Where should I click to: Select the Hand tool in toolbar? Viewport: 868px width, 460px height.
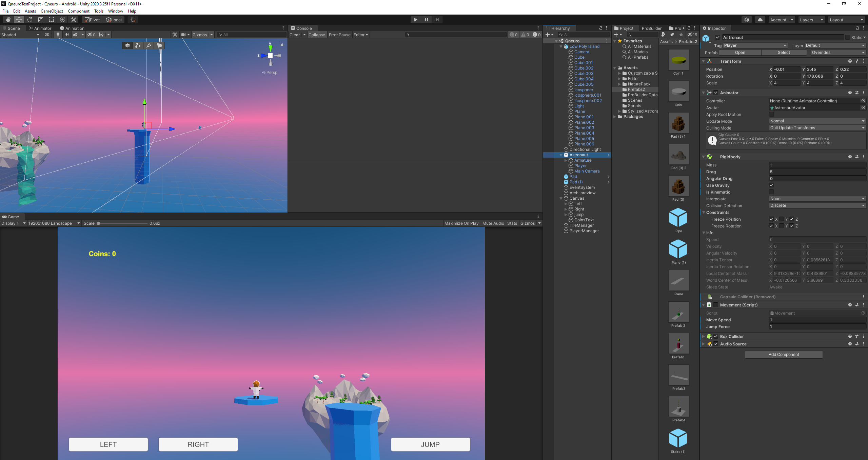pyautogui.click(x=8, y=20)
